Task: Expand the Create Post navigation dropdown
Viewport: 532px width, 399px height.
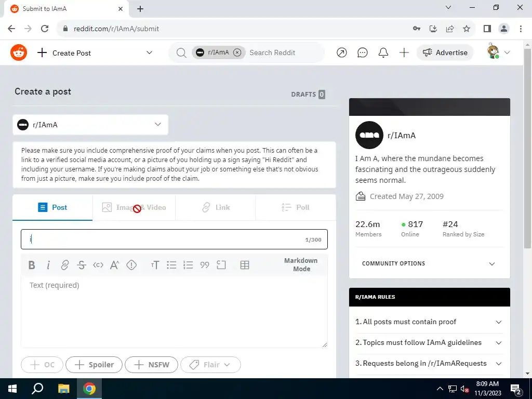Action: [x=149, y=52]
